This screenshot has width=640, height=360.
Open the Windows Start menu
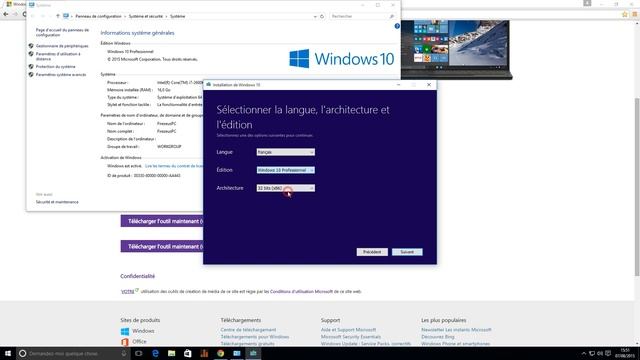tap(8, 353)
